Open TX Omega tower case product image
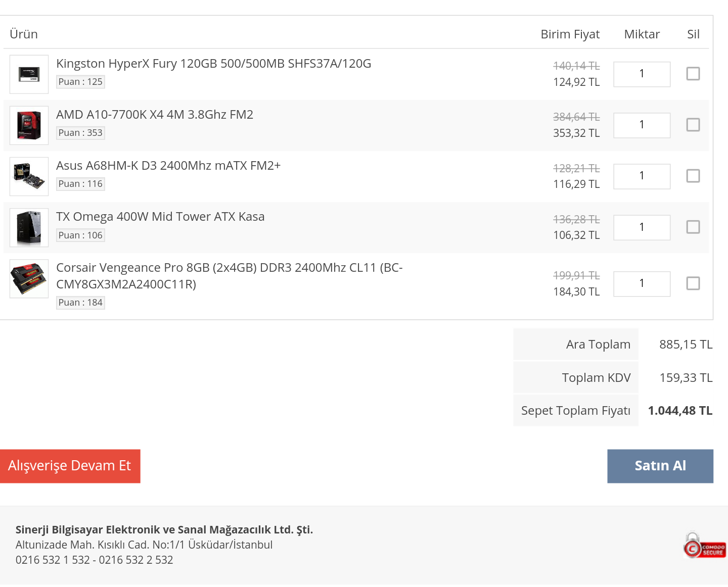The height and width of the screenshot is (587, 728). pos(29,227)
